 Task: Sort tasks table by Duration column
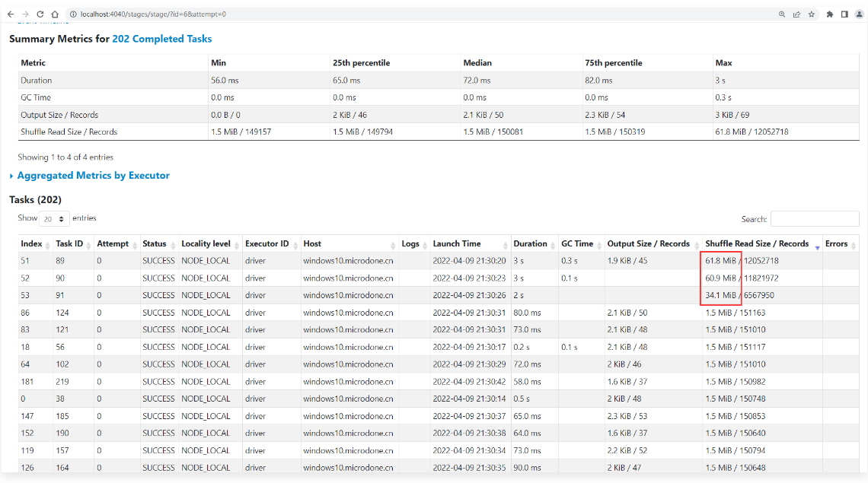(535, 244)
